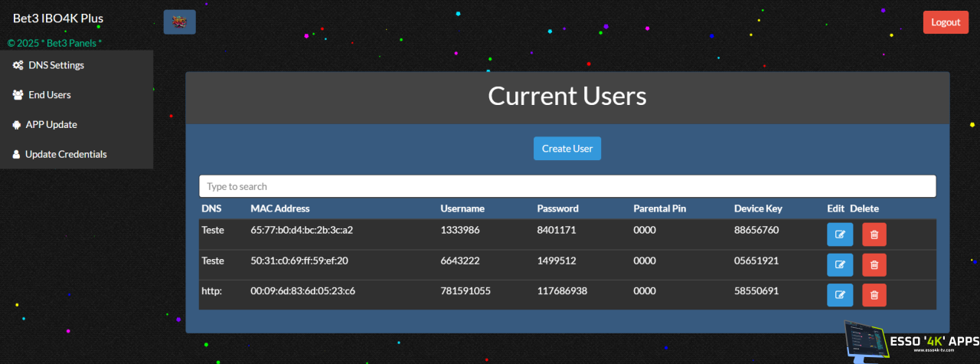Edit the user with username 6643222
The height and width of the screenshot is (364, 980).
coord(839,265)
